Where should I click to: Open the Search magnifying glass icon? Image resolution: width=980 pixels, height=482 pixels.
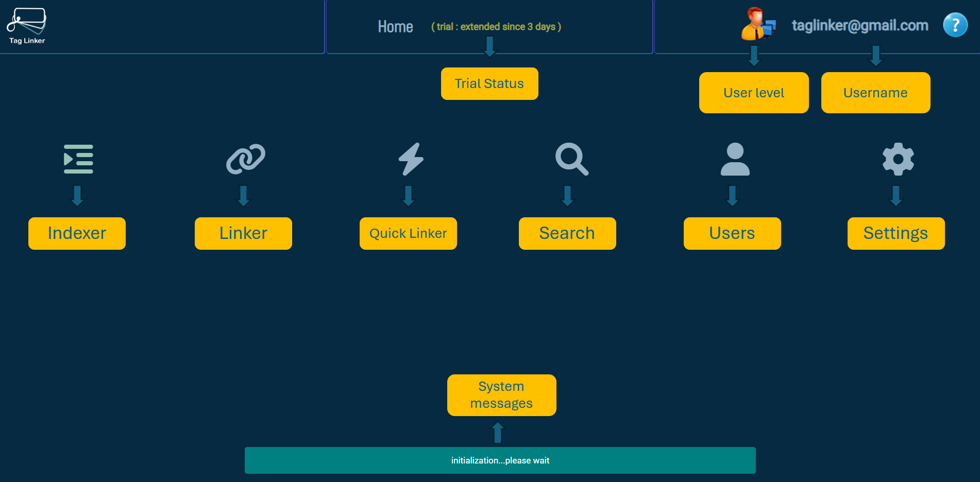[571, 159]
